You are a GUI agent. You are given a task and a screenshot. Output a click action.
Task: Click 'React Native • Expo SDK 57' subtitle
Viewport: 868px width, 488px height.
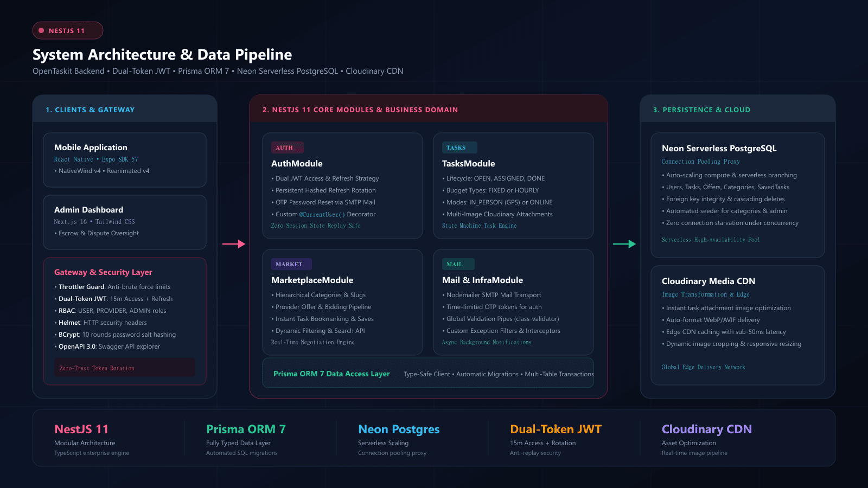coord(96,159)
